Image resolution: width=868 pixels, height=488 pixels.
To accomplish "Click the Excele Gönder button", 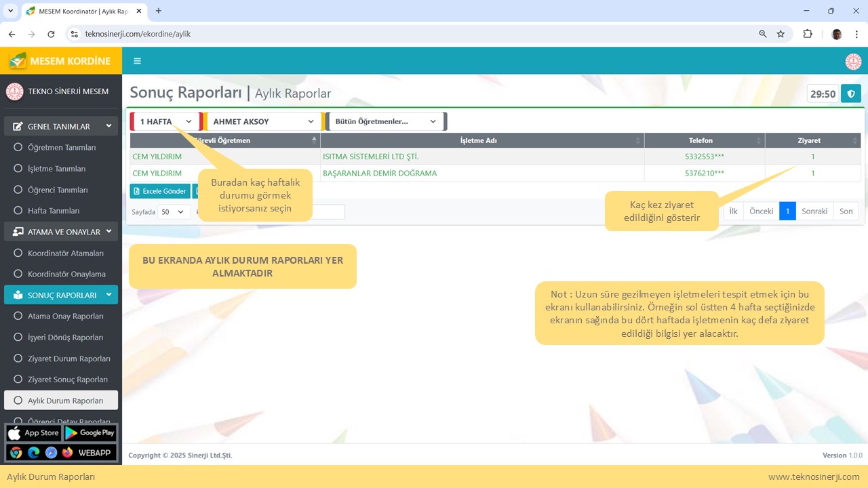I will (x=159, y=191).
